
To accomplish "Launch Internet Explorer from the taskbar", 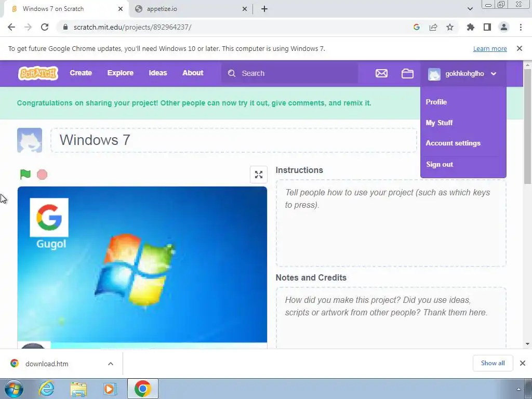I will 46,389.
